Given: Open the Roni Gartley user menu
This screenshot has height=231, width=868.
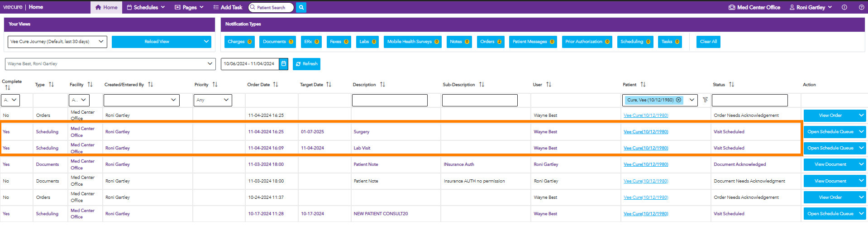Looking at the screenshot, I should coord(811,7).
